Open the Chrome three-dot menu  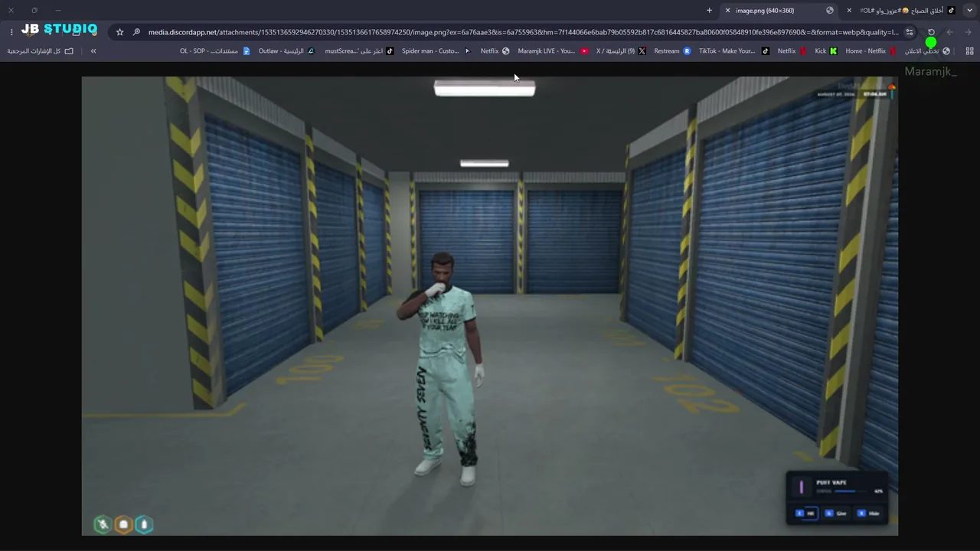(11, 32)
